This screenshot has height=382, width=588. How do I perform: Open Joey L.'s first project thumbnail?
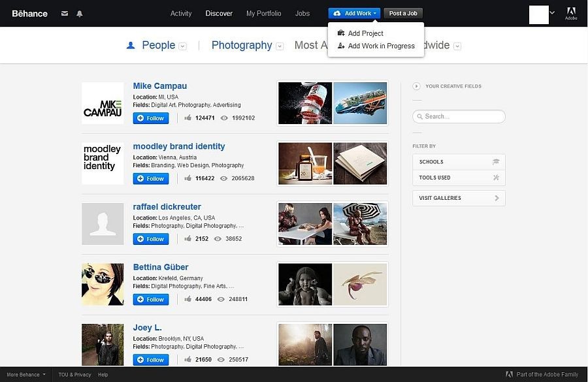point(304,345)
